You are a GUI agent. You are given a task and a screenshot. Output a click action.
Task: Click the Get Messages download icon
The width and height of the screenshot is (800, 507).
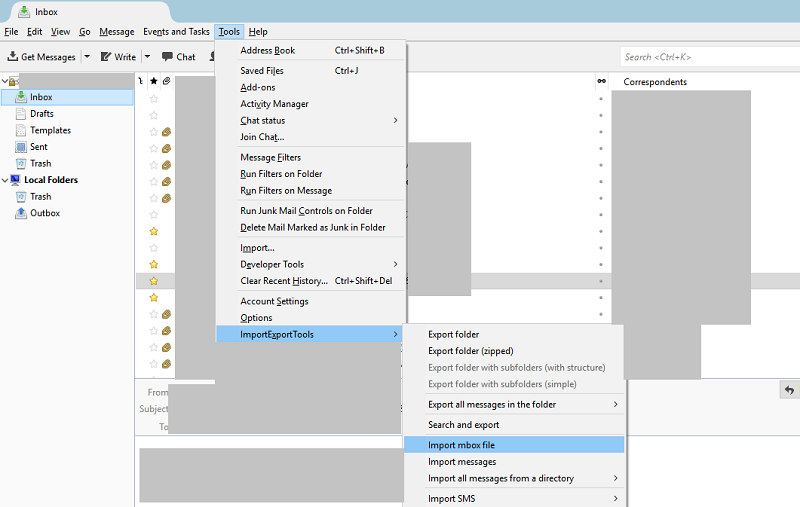point(13,56)
